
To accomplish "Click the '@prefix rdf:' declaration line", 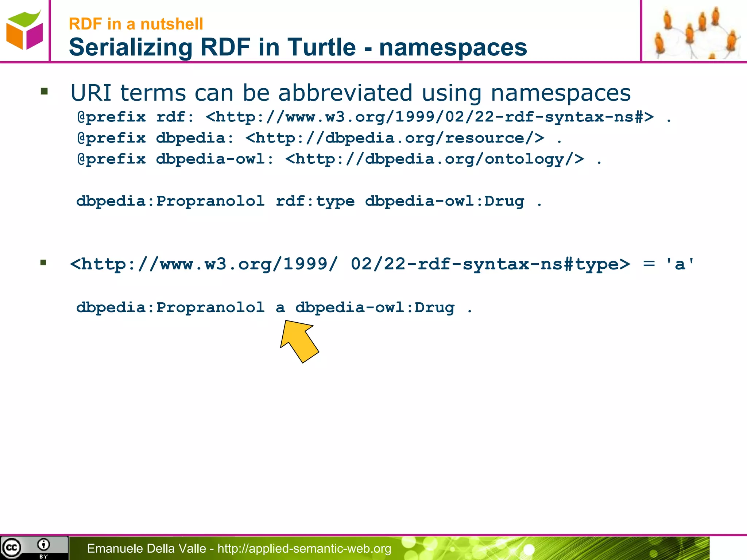I will tap(374, 117).
